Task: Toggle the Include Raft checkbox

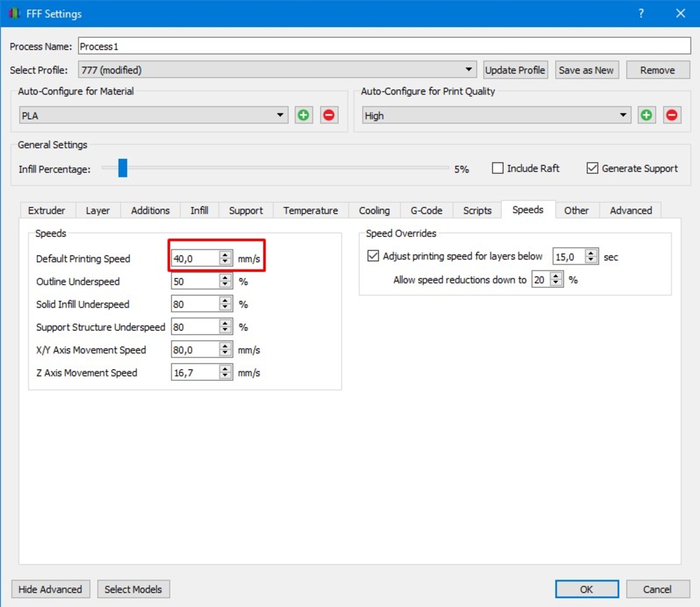Action: click(497, 168)
